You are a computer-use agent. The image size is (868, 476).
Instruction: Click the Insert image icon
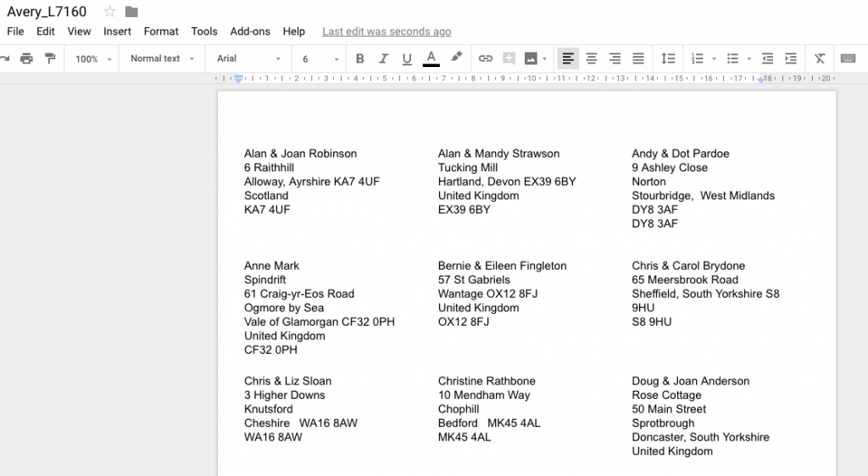click(531, 59)
